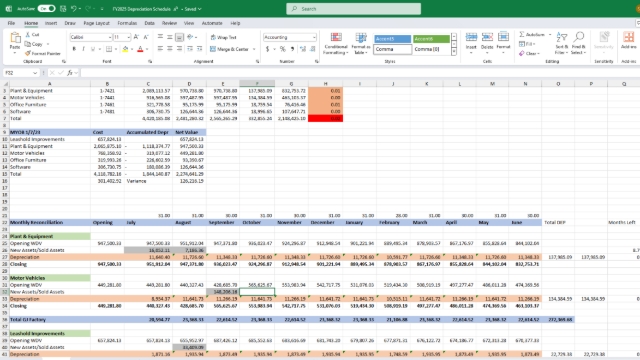Click the Increase Indent icon
Screen dimensions: 640x360
[200, 49]
